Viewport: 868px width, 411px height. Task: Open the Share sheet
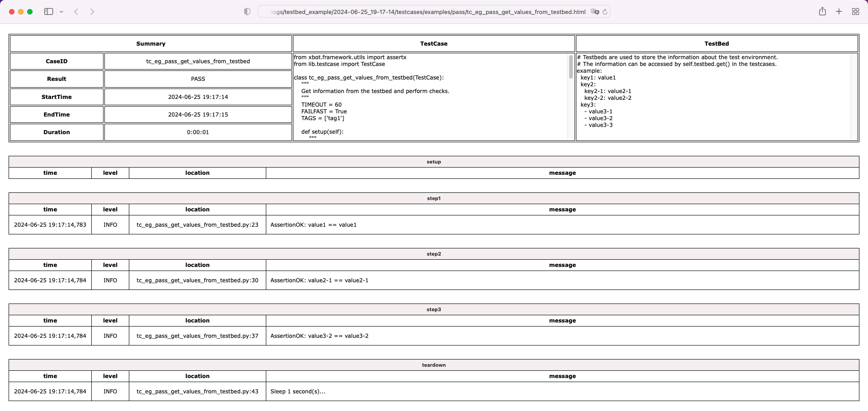pyautogui.click(x=823, y=11)
